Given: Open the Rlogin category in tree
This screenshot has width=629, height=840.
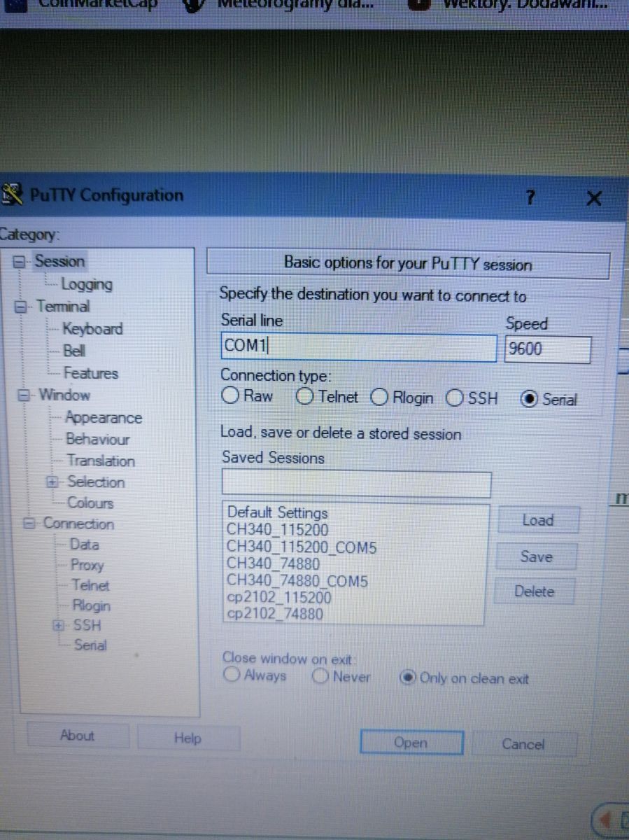Looking at the screenshot, I should (92, 605).
